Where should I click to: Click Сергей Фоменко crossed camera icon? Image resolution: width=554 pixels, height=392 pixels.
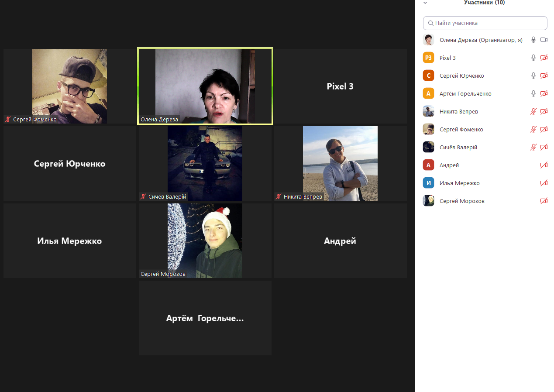[544, 129]
